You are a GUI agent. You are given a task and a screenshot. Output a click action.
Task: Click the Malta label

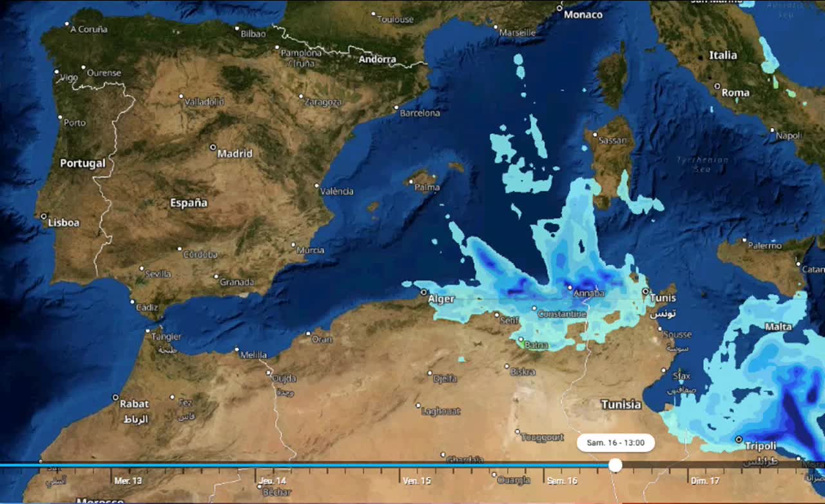tap(779, 327)
